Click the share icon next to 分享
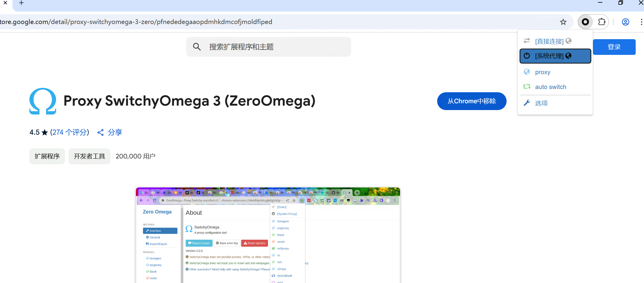 click(101, 133)
